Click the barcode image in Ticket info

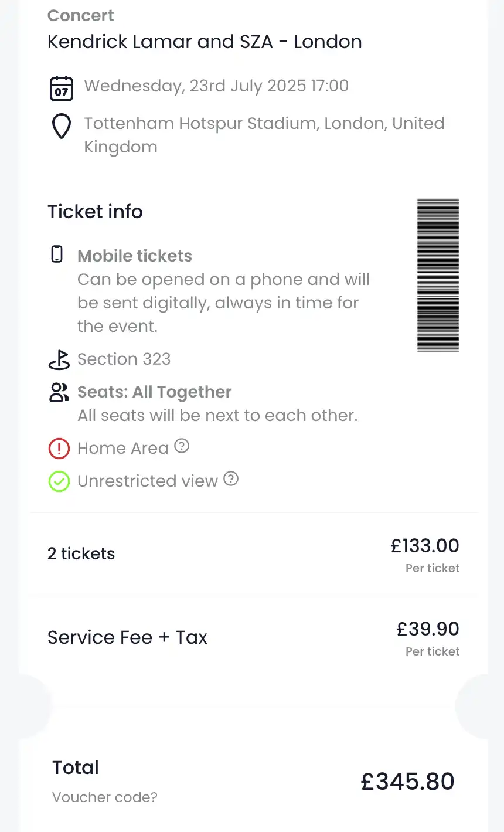coord(438,274)
